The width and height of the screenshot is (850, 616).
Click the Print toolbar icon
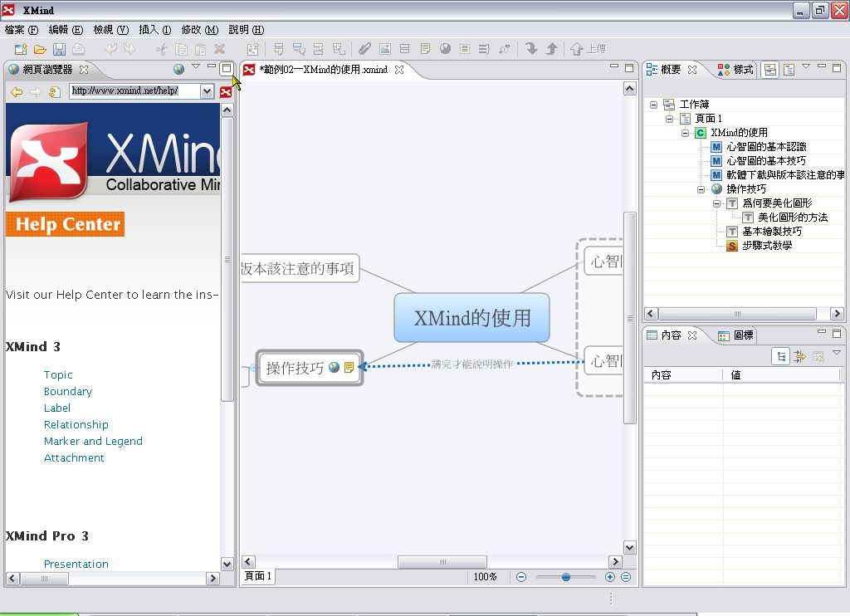tap(78, 49)
